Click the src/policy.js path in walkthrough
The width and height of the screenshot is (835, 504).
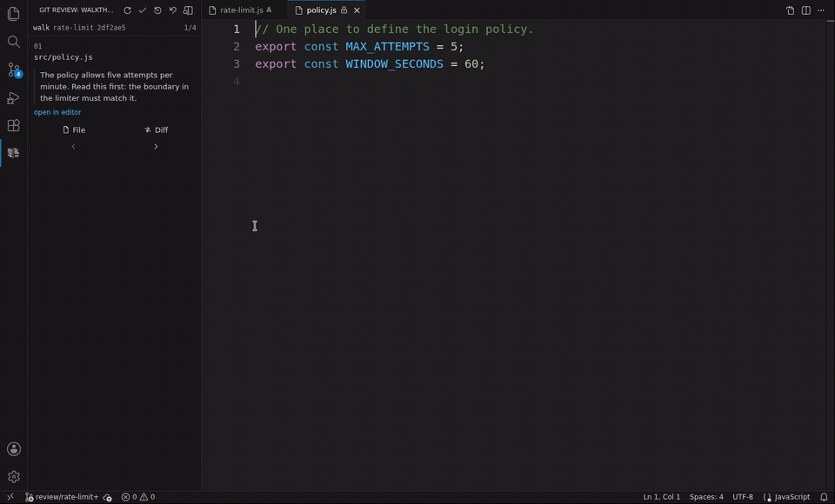[x=63, y=57]
